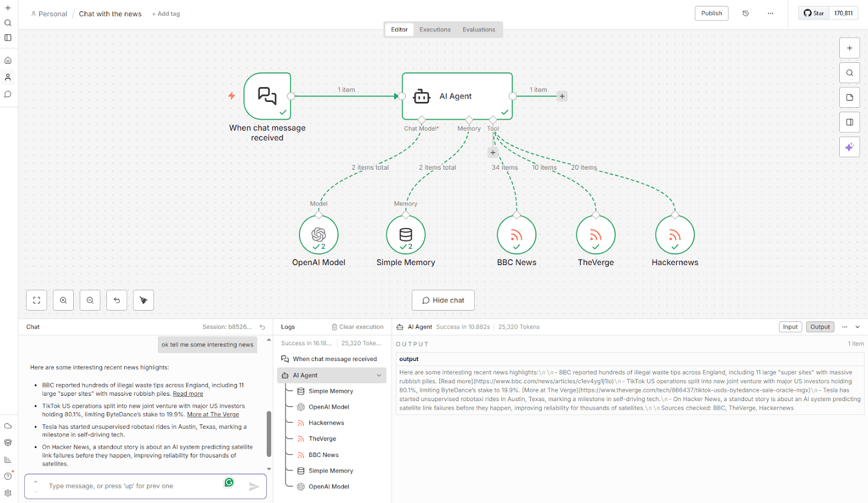Open the Read more link in chat
The width and height of the screenshot is (868, 503).
click(x=188, y=394)
